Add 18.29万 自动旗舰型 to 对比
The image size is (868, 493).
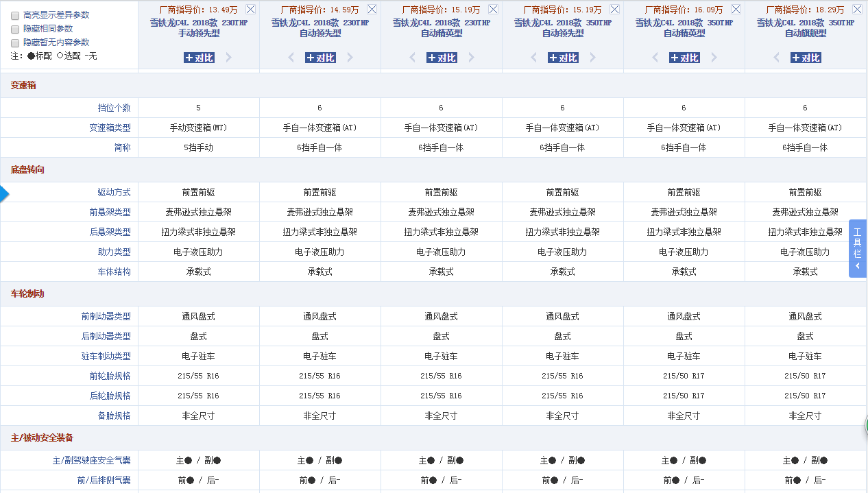(x=806, y=58)
